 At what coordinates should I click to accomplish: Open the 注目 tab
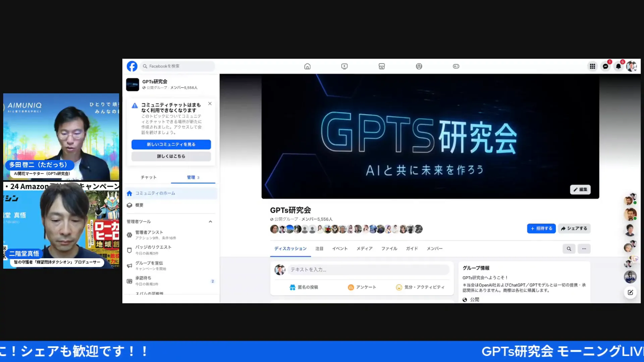[319, 249]
